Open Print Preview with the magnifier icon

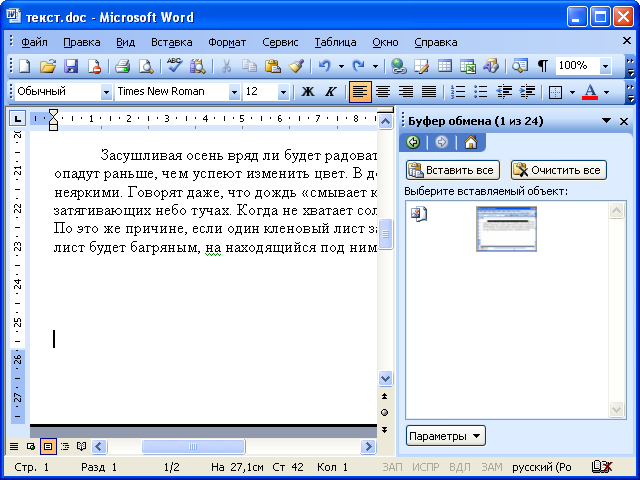(x=145, y=66)
